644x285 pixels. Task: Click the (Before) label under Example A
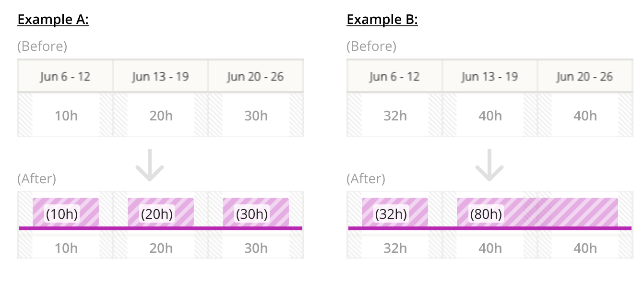42,47
